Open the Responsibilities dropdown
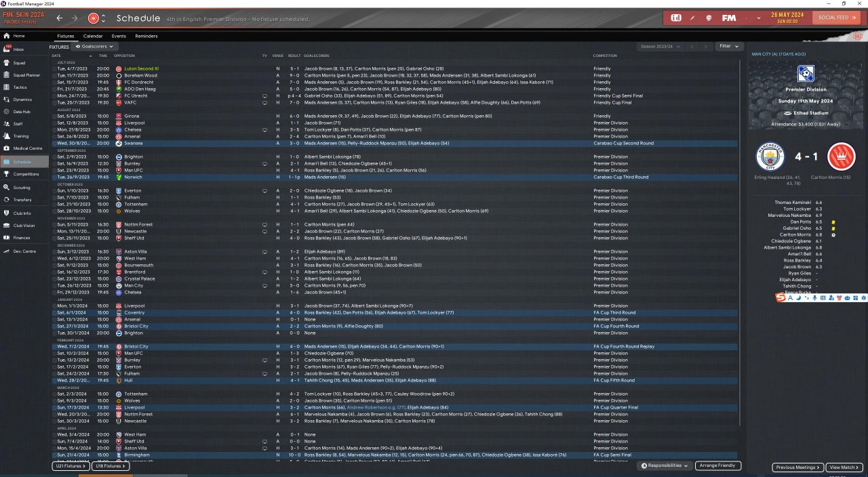This screenshot has width=868, height=477. pyautogui.click(x=664, y=466)
